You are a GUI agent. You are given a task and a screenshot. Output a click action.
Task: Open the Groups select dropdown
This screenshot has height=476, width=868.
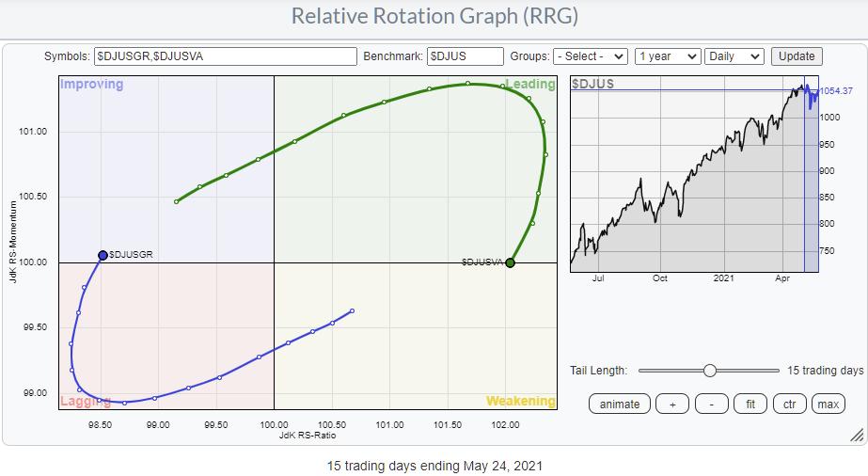tap(591, 56)
